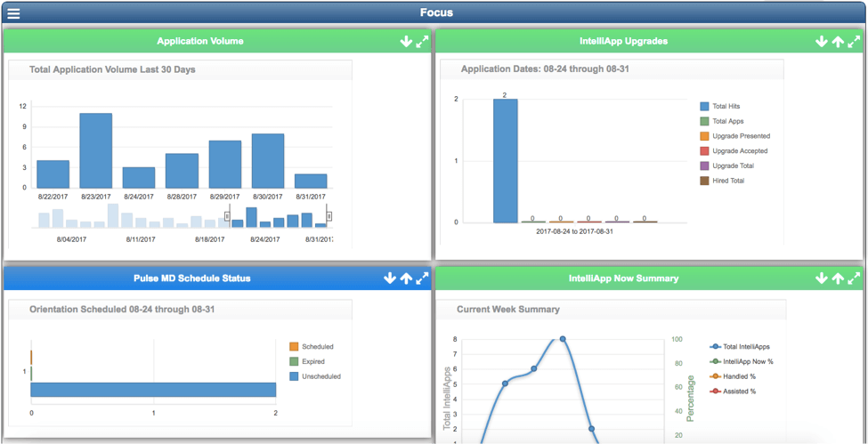This screenshot has width=868, height=444.
Task: Maximize IntelliApp Now Summary panel
Action: point(855,279)
